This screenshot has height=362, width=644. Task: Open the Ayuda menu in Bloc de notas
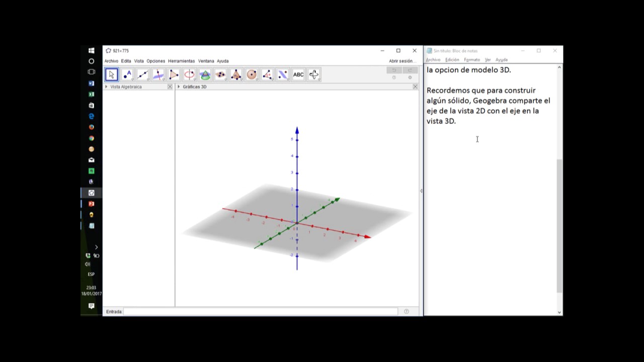click(502, 60)
